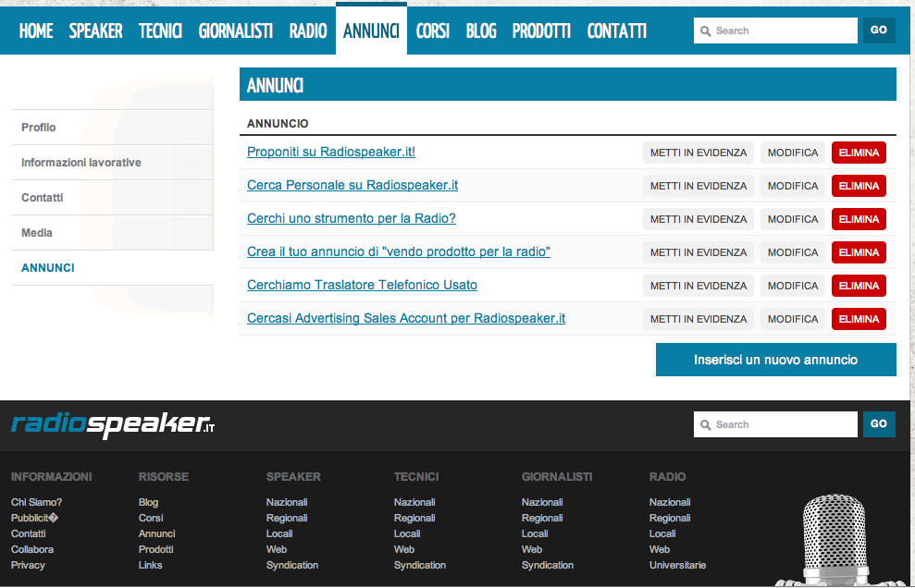Open the Collabora footer link
The width and height of the screenshot is (915, 588).
click(x=32, y=549)
